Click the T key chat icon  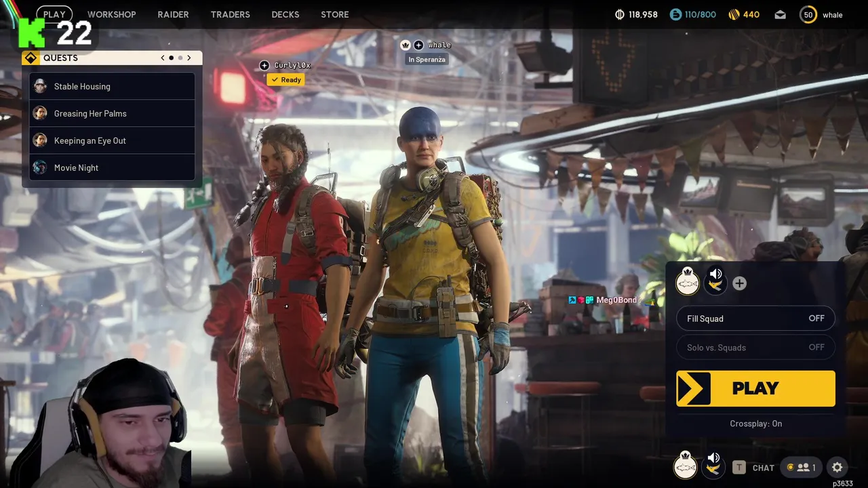point(739,468)
